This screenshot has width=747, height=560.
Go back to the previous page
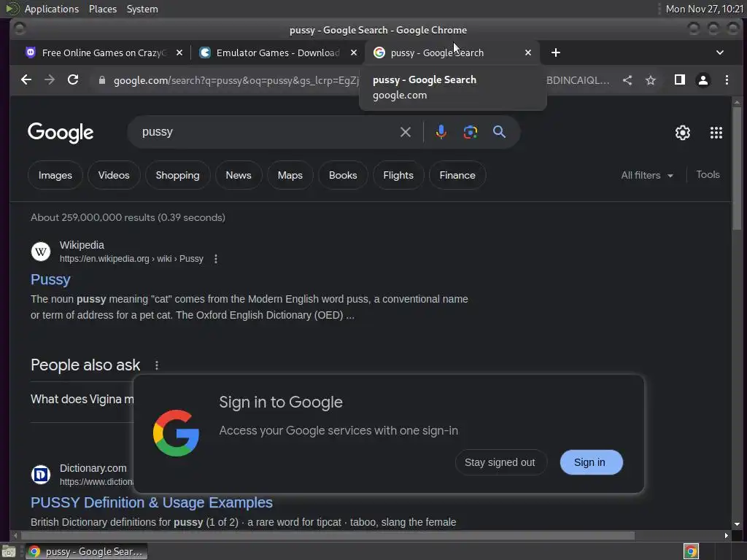pyautogui.click(x=26, y=80)
